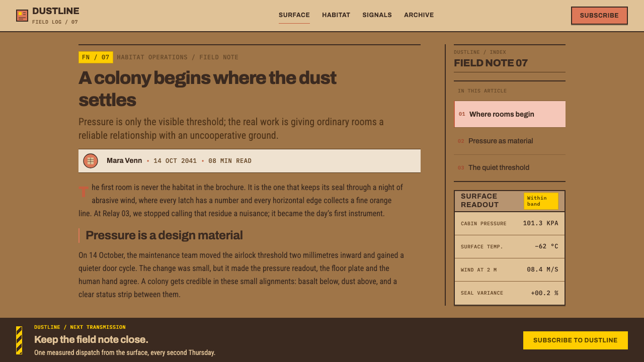Screen dimensions: 644x362
Task: Click the '08.4 M/S' wind value
Action: click(542, 269)
